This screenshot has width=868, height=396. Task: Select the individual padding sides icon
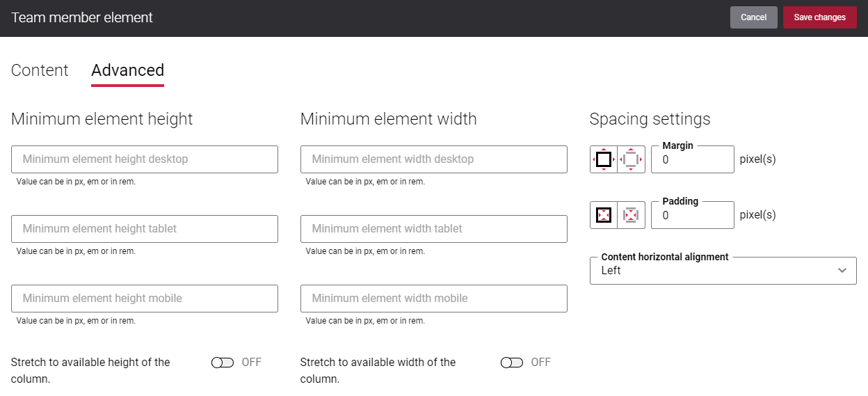[632, 215]
